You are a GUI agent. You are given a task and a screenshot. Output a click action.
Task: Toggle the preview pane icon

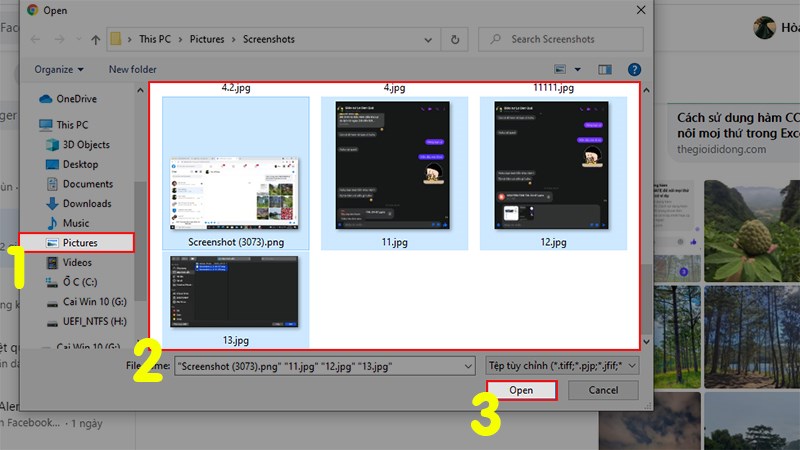coord(605,69)
